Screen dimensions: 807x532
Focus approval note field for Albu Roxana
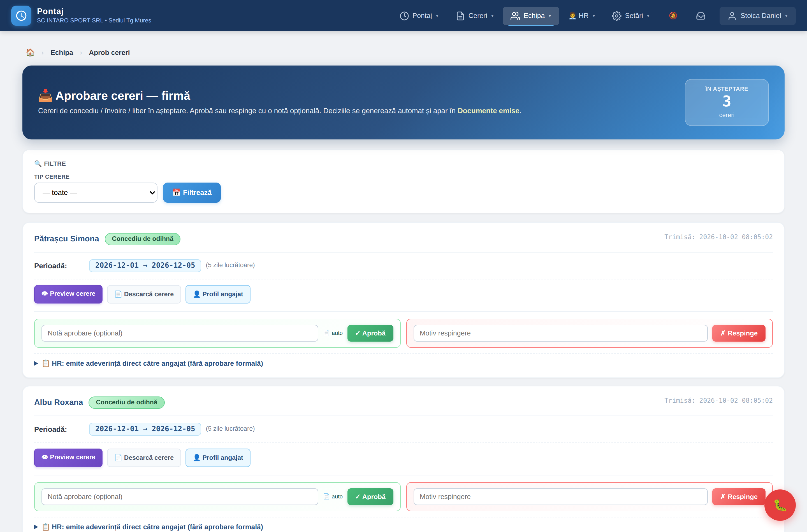point(180,497)
